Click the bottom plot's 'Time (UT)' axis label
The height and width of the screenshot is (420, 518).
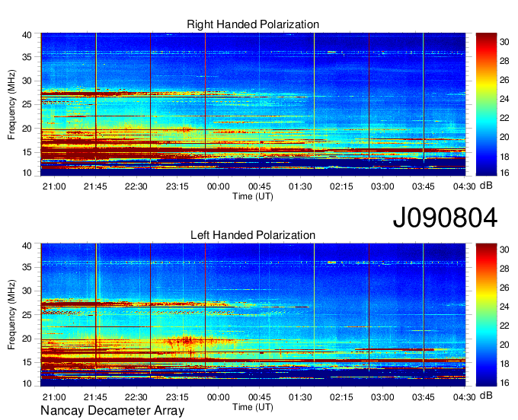[253, 407]
